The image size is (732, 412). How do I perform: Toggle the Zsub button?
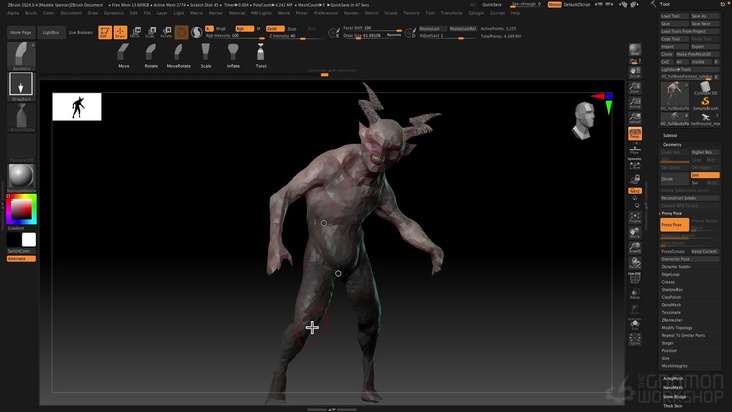point(292,29)
